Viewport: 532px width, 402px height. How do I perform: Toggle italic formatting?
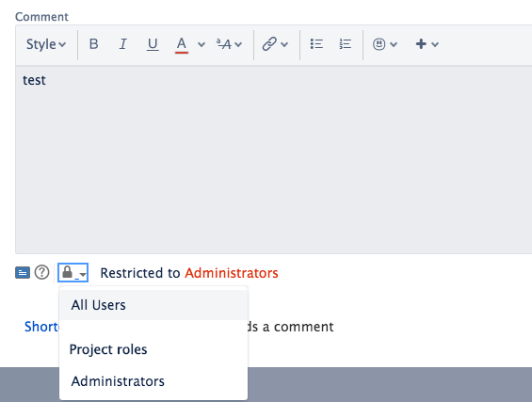pos(122,44)
